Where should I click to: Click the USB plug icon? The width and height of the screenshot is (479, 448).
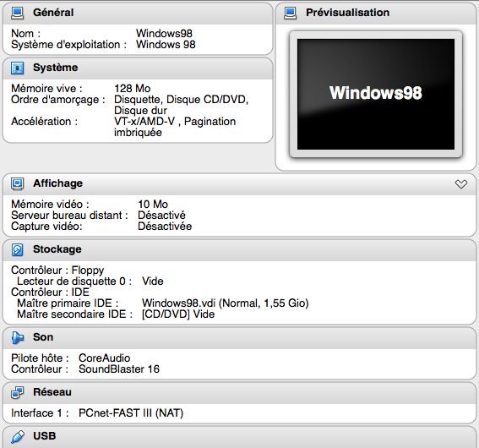[18, 437]
